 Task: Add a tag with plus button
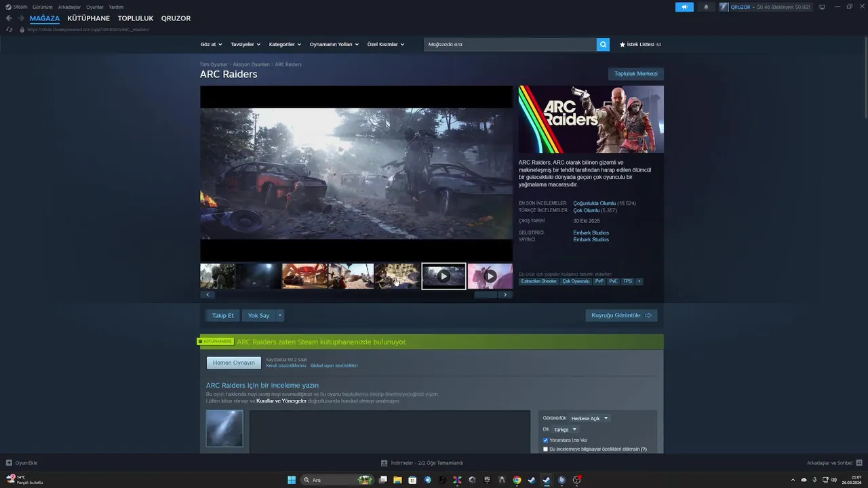(639, 281)
